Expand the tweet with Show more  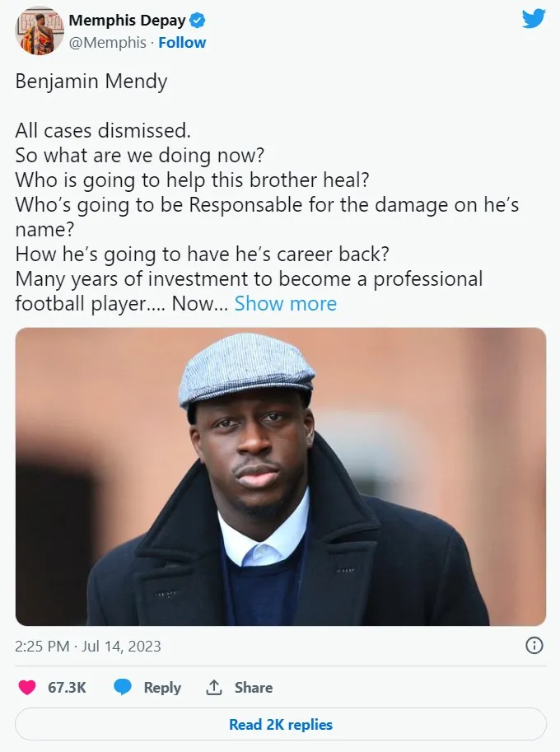click(285, 303)
